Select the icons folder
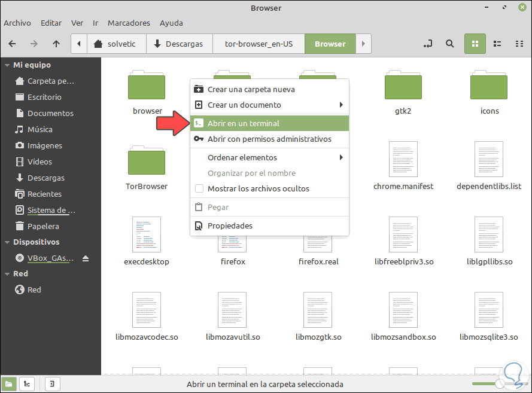532x393 pixels. pos(488,85)
